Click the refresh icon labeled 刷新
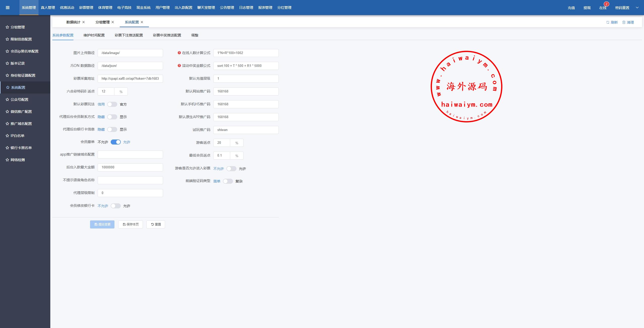644x328 pixels. [x=608, y=22]
